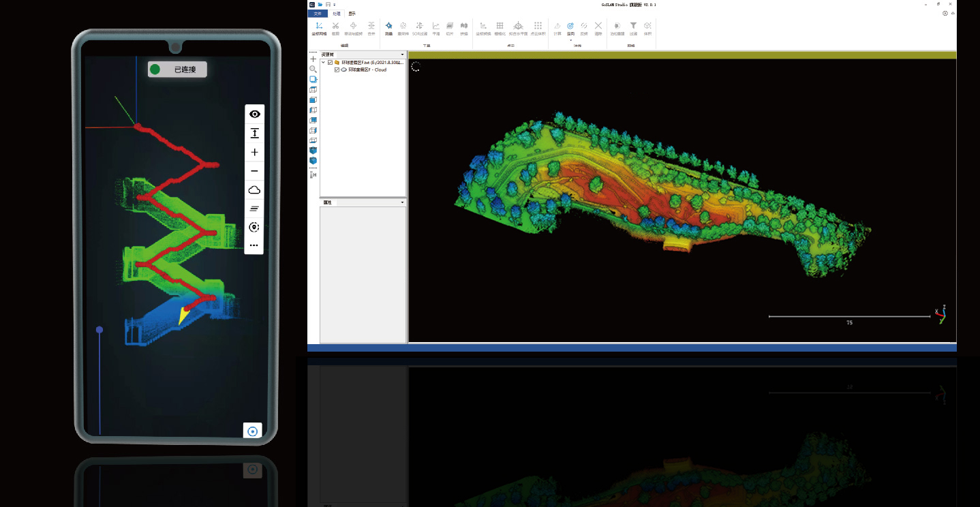This screenshot has height=507, width=980.
Task: Toggle the eye visibility icon on phone
Action: [254, 114]
